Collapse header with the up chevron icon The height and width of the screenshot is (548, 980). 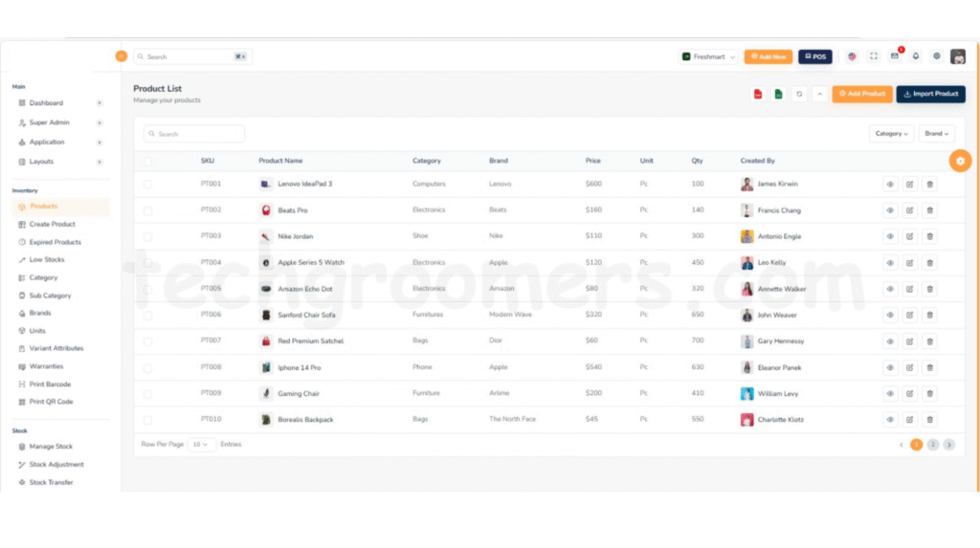[x=819, y=95]
